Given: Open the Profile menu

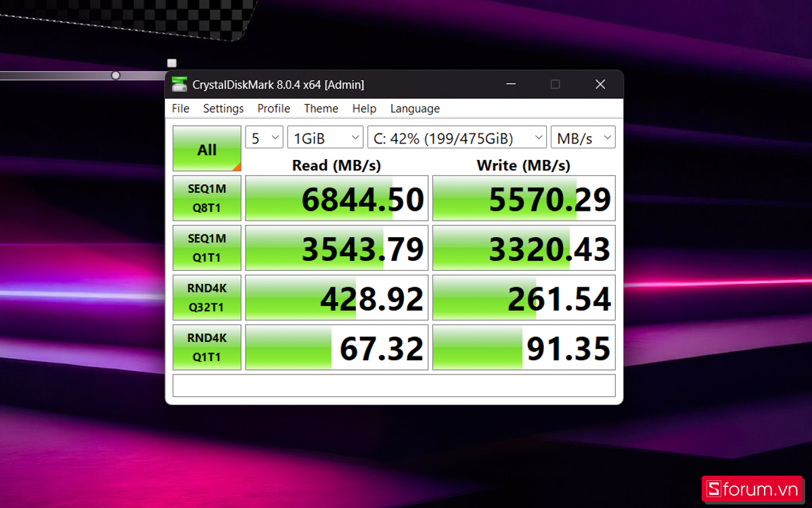Looking at the screenshot, I should coord(273,108).
